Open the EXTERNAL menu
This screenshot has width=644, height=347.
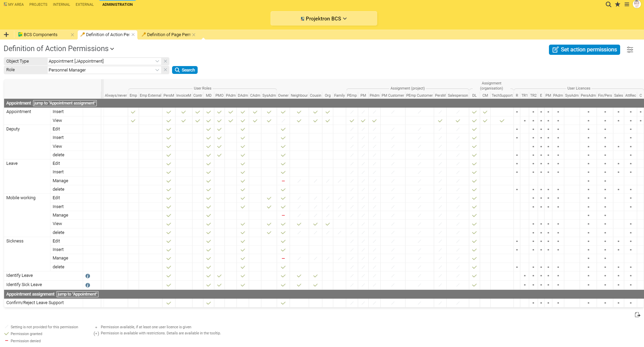click(x=85, y=4)
